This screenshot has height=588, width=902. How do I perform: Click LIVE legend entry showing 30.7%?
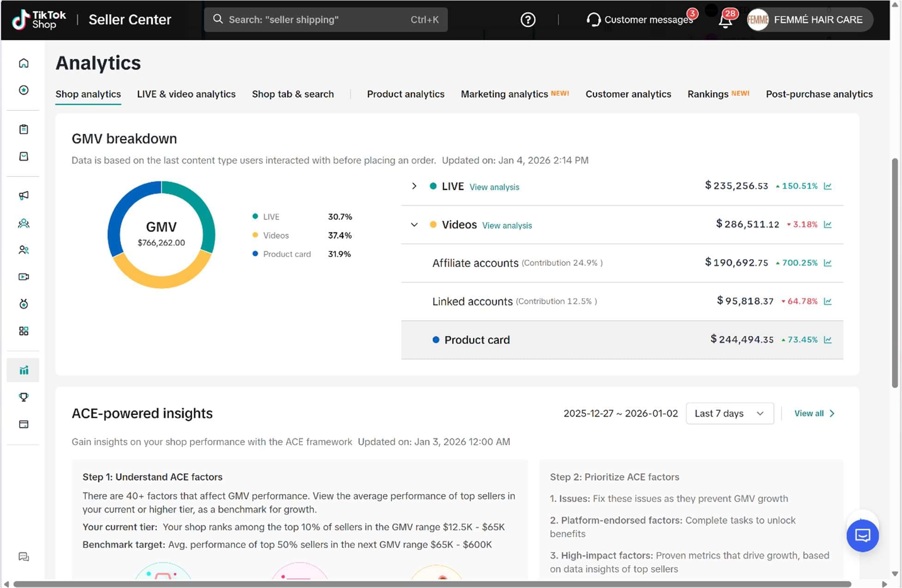tap(302, 217)
